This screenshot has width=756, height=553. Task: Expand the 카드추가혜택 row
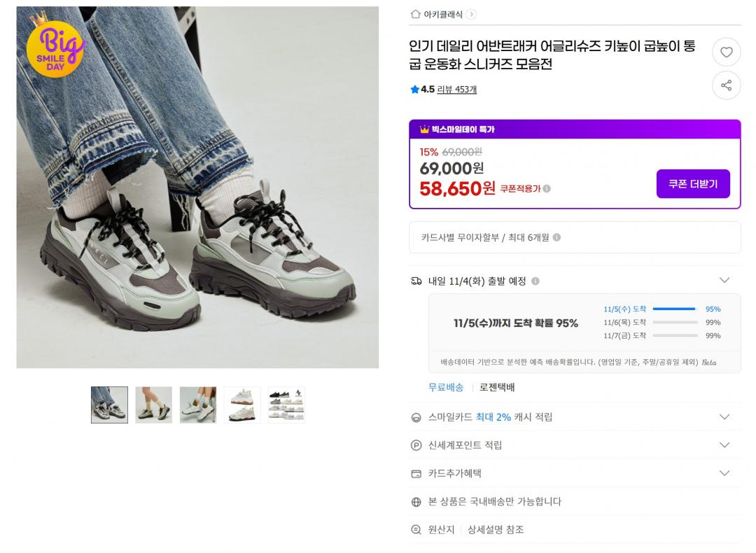click(x=724, y=473)
